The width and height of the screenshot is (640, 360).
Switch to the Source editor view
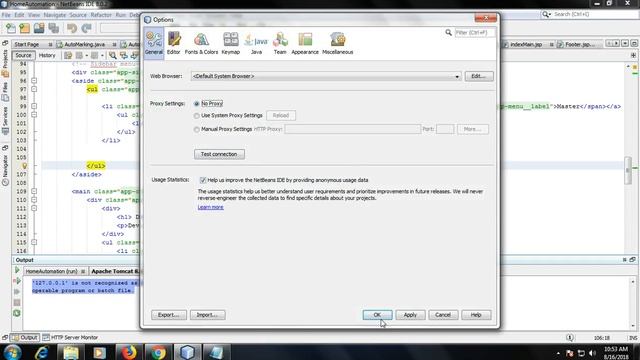(23, 55)
